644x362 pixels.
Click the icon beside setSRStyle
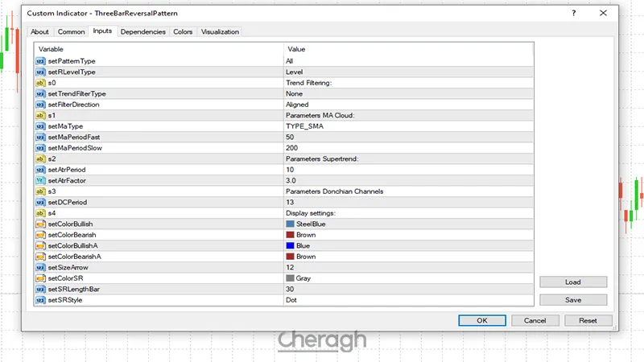pyautogui.click(x=40, y=300)
